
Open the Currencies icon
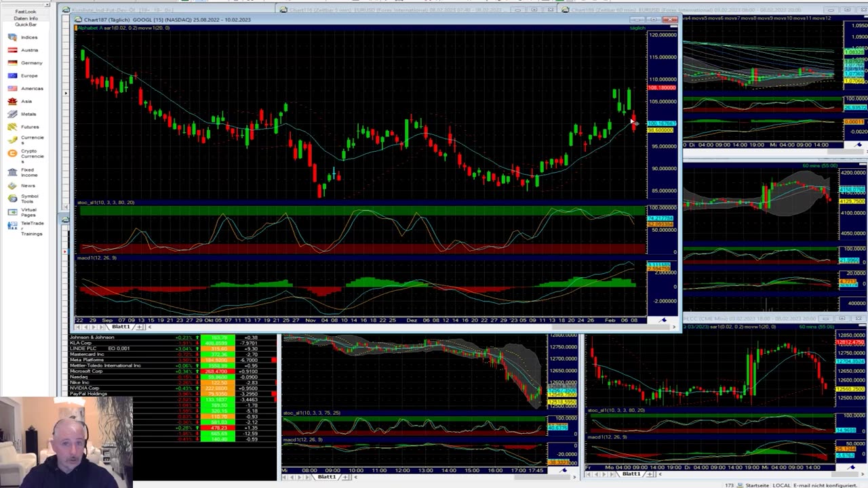pos(12,140)
